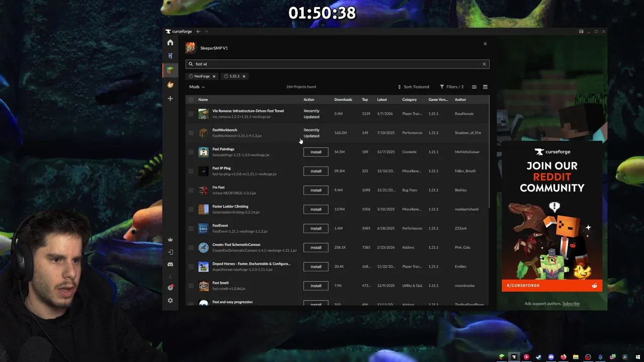Open CurseForge Home from sidebar
The width and height of the screenshot is (644, 362).
pyautogui.click(x=170, y=43)
